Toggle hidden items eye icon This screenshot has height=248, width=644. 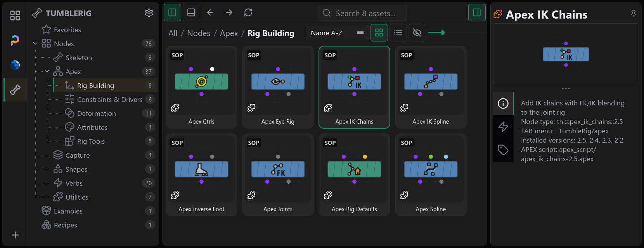[x=417, y=33]
